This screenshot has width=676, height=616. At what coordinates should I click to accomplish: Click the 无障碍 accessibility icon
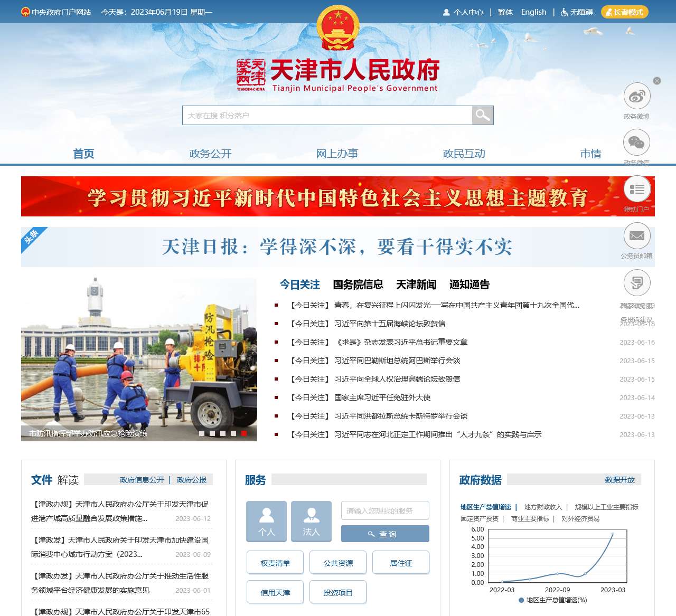(564, 12)
